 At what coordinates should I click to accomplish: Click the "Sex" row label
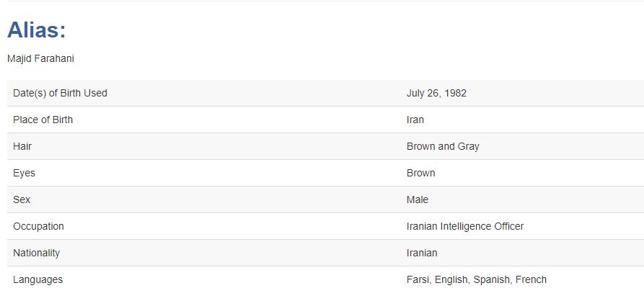[22, 199]
